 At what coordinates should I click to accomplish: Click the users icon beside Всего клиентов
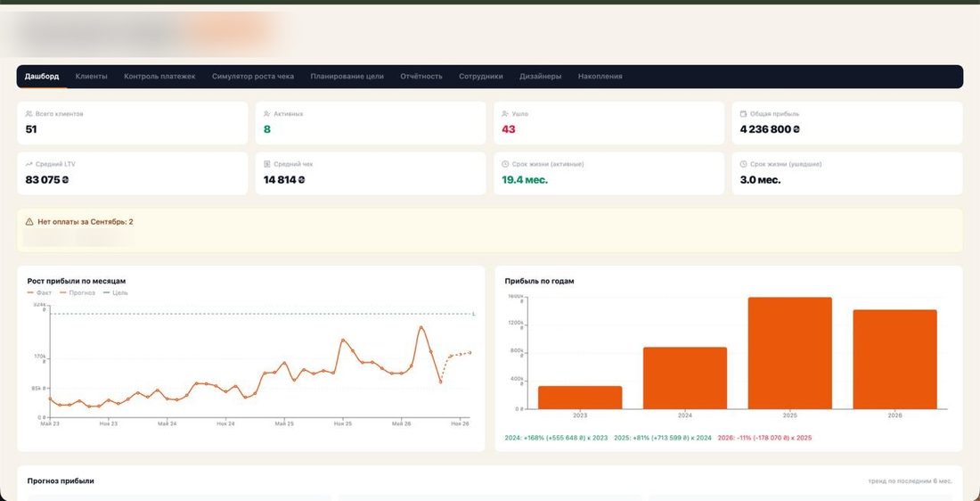point(29,114)
